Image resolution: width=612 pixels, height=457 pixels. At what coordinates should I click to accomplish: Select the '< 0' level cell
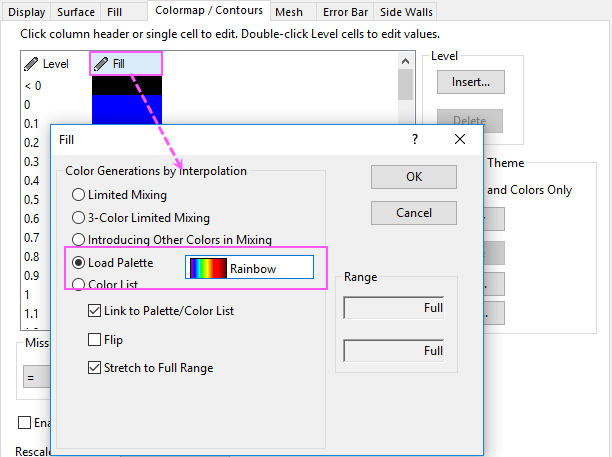[x=33, y=85]
